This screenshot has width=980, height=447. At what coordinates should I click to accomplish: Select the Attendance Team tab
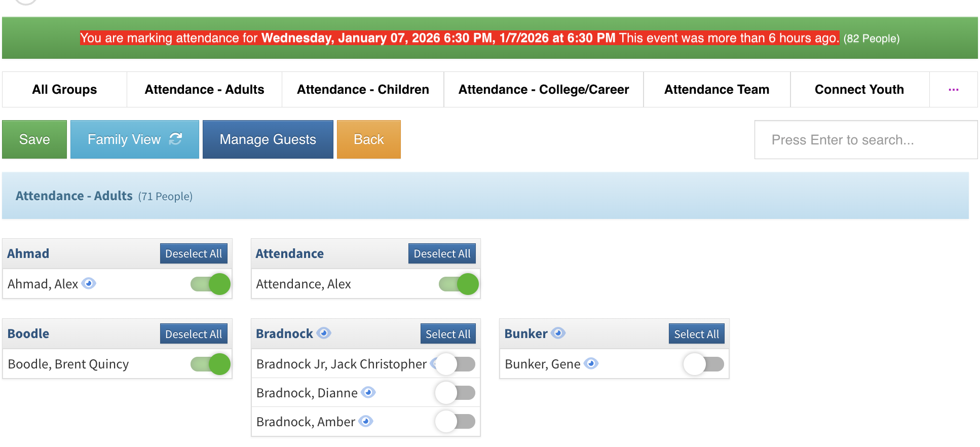point(717,90)
